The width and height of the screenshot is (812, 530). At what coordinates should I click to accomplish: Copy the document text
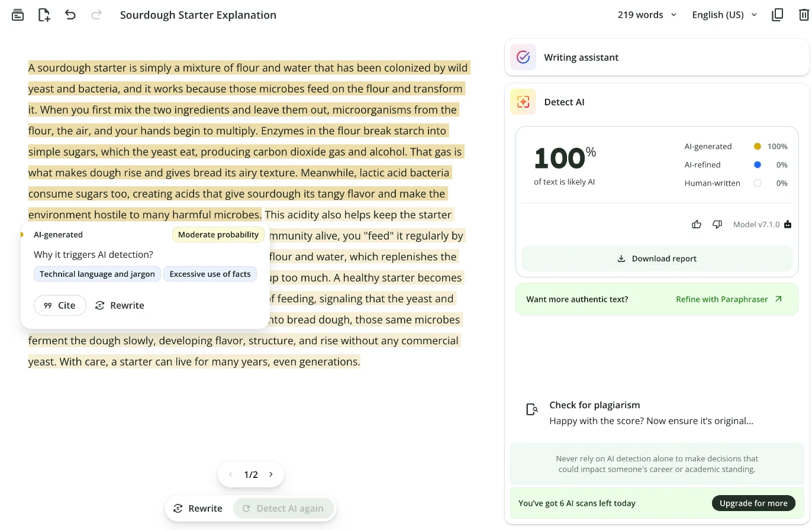point(778,15)
